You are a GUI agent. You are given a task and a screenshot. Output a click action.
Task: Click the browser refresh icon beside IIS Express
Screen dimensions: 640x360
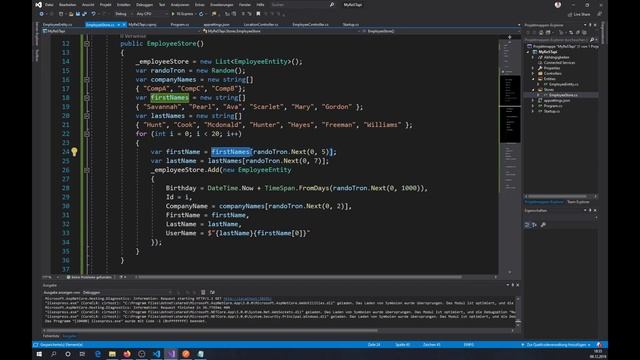tap(201, 14)
